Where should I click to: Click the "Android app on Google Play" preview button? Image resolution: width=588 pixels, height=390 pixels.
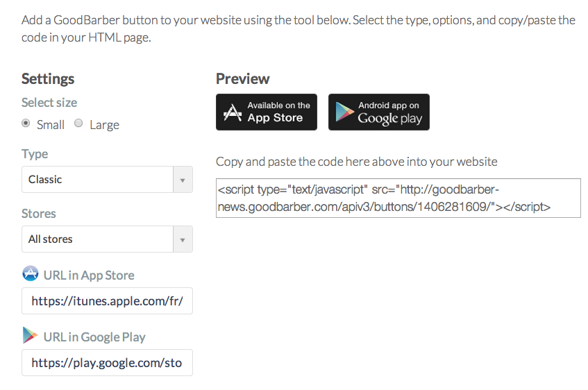coord(379,112)
